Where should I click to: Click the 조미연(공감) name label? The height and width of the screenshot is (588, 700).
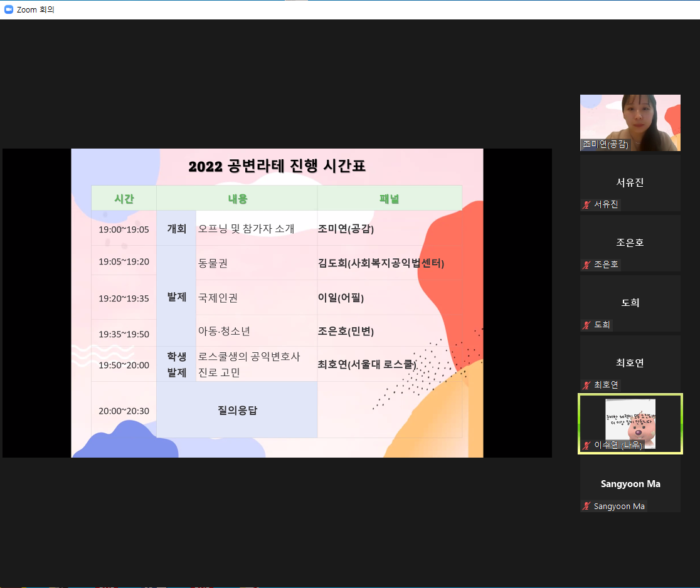point(605,144)
